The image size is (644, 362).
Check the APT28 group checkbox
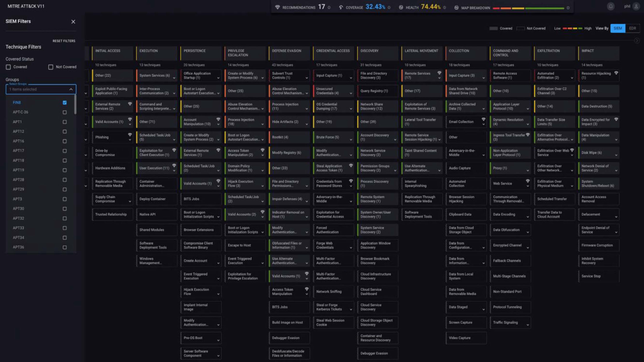(x=65, y=180)
